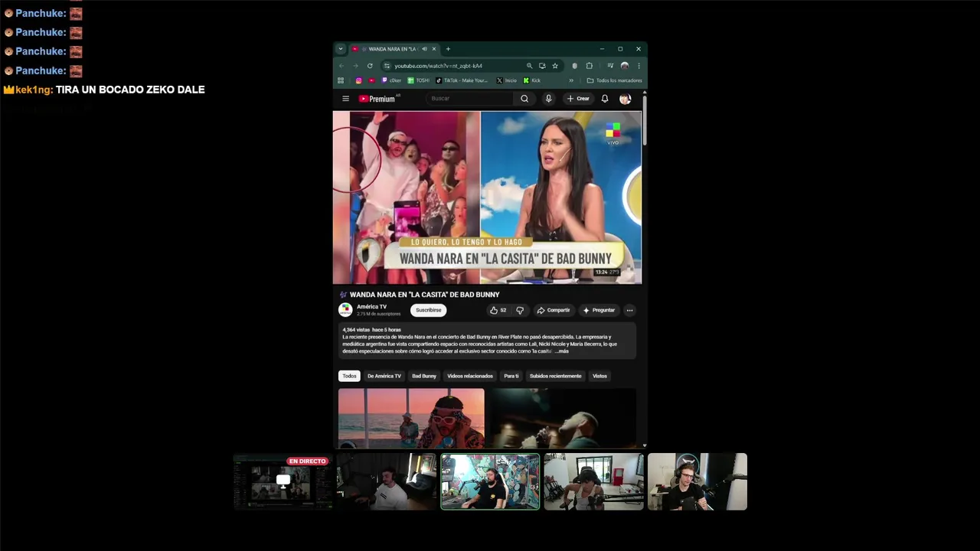
Task: Open the TikTok bookmark
Action: tap(462, 80)
